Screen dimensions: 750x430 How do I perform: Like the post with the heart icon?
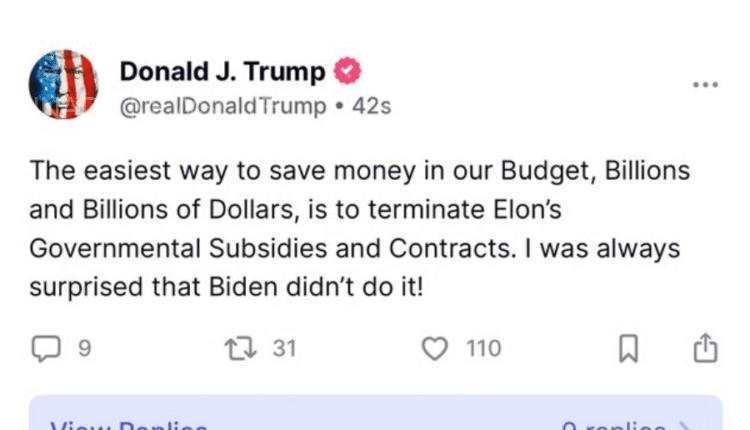coord(434,348)
